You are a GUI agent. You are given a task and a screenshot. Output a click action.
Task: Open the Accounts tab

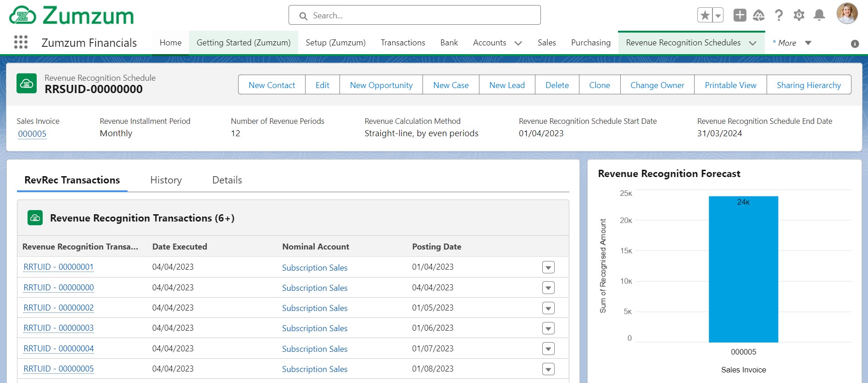490,43
